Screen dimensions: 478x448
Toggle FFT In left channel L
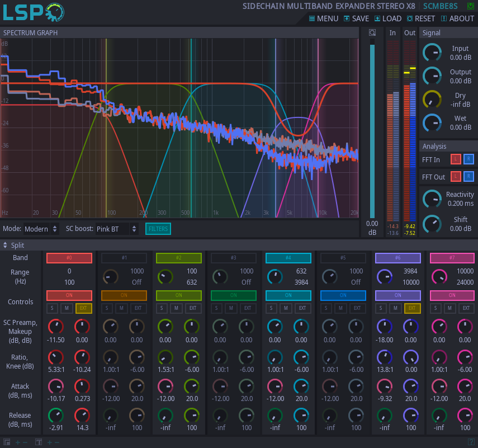456,159
